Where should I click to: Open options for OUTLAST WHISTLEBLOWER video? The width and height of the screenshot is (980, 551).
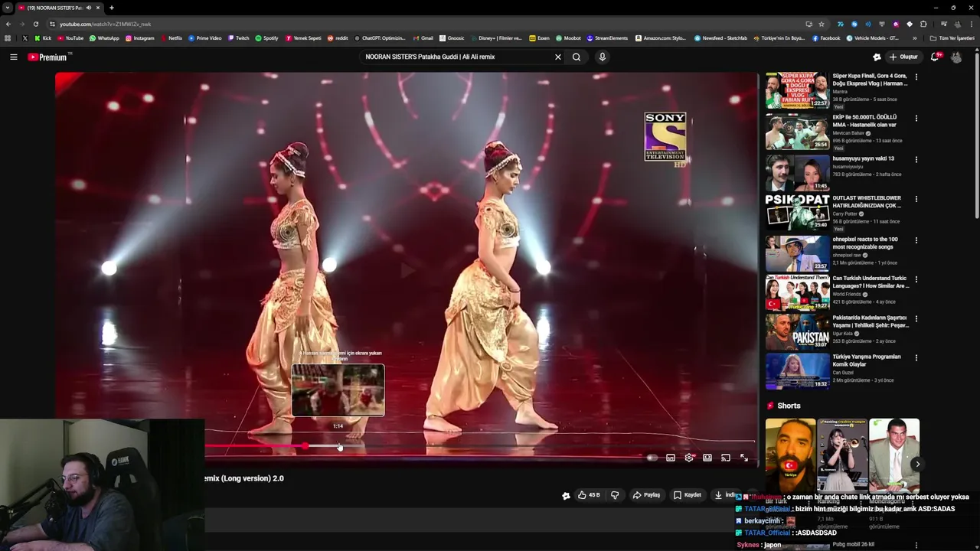coord(916,199)
